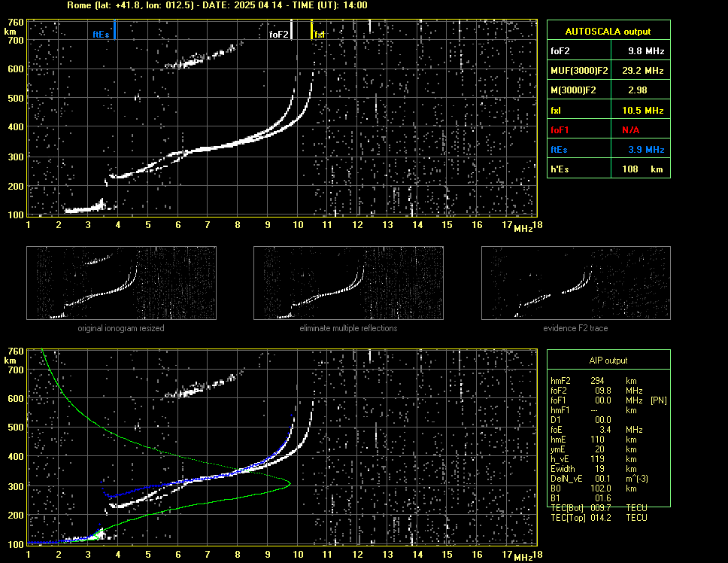Image resolution: width=728 pixels, height=563 pixels.
Task: Select the B0 102.0 km value
Action: [x=601, y=488]
